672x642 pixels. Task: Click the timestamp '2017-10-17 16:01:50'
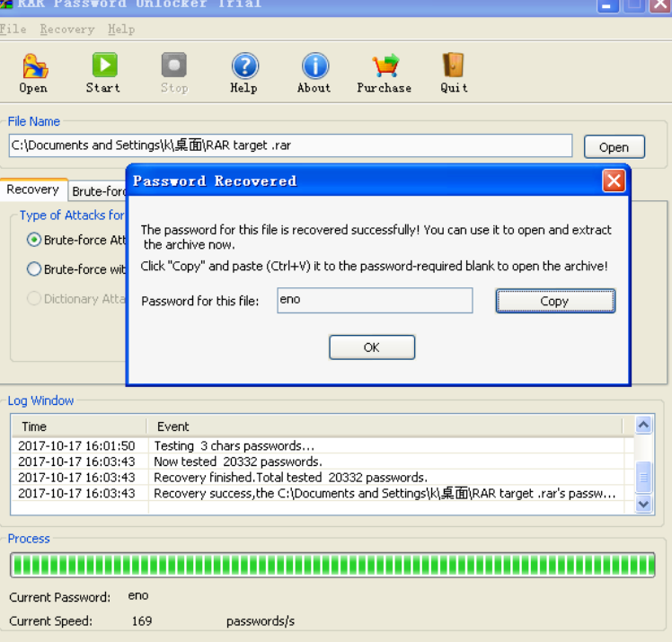[x=76, y=446]
